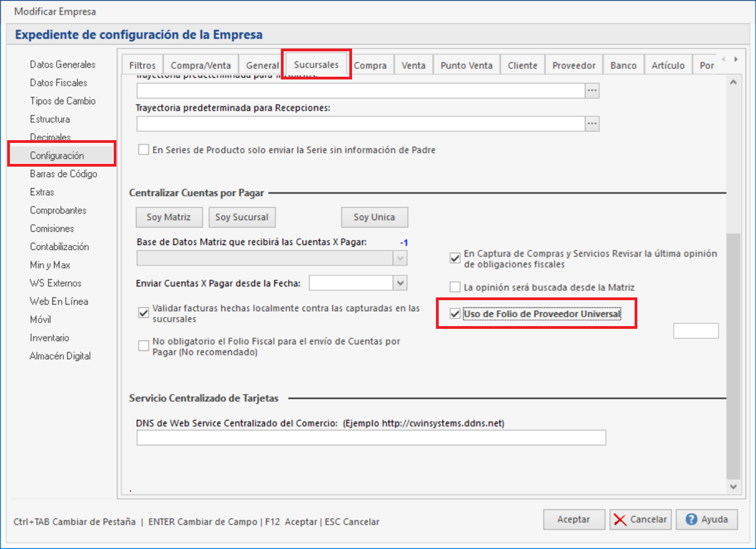Uncheck Uso de Folio de Proveedor Universal
This screenshot has width=756, height=549.
(x=455, y=314)
